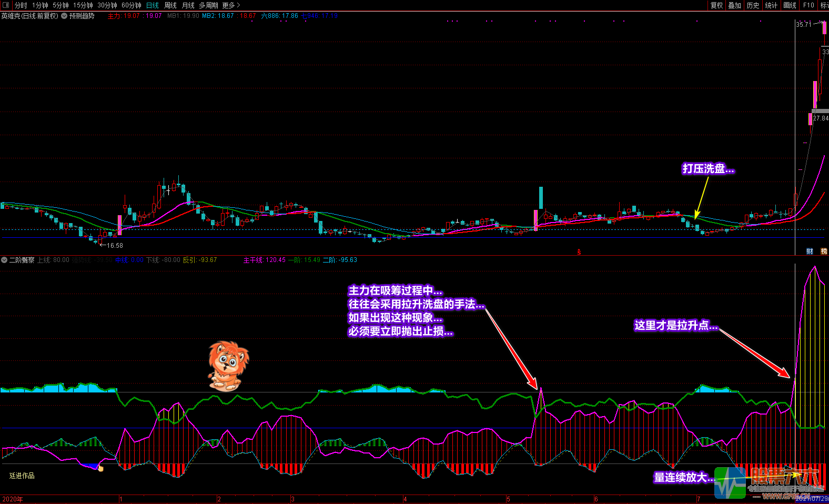Click the pointing hand icon in indicator panel
The image size is (829, 504).
tap(100, 468)
